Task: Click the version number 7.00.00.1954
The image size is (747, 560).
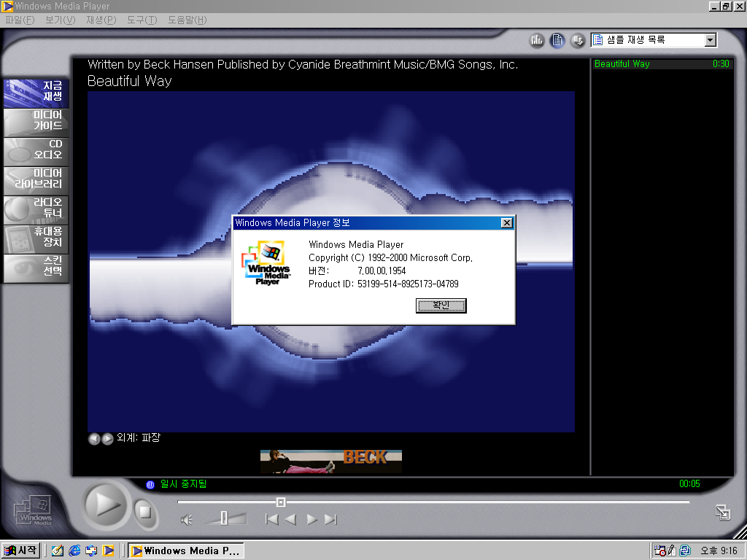Action: (x=382, y=271)
